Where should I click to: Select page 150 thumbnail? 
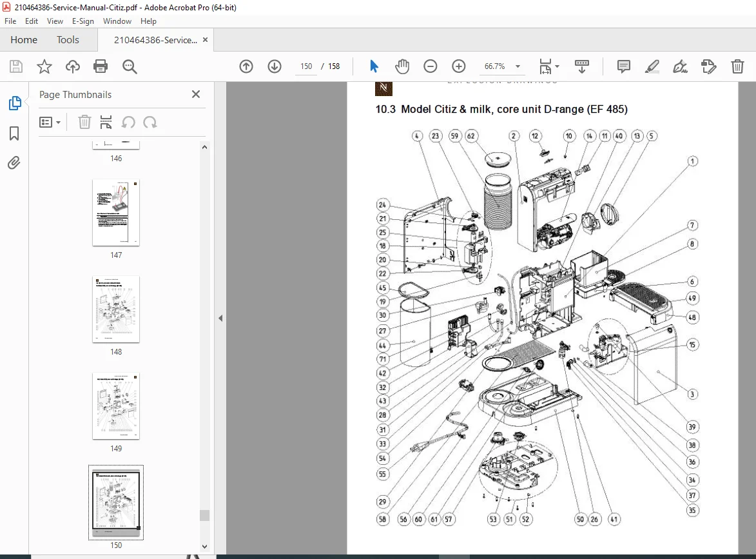pyautogui.click(x=116, y=502)
